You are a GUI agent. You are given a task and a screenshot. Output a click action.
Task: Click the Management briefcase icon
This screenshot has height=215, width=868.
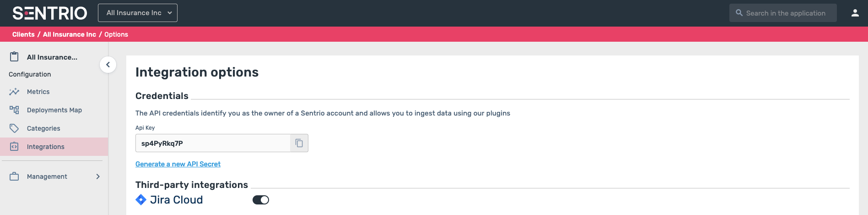[14, 176]
